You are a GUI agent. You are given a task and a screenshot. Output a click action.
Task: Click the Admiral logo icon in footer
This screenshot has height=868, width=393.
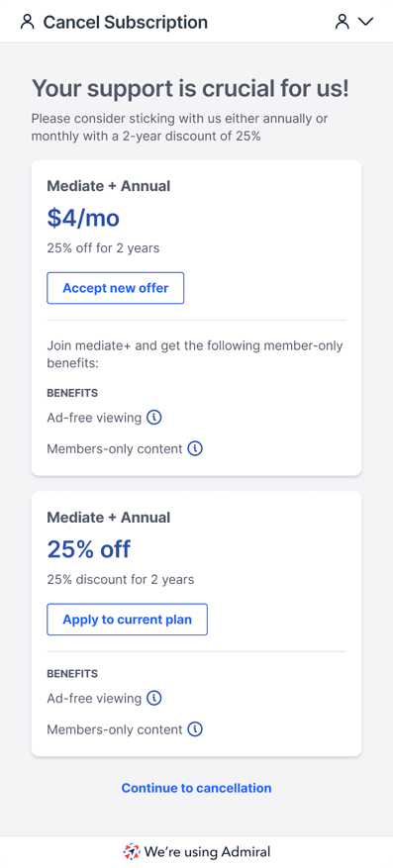tap(132, 851)
